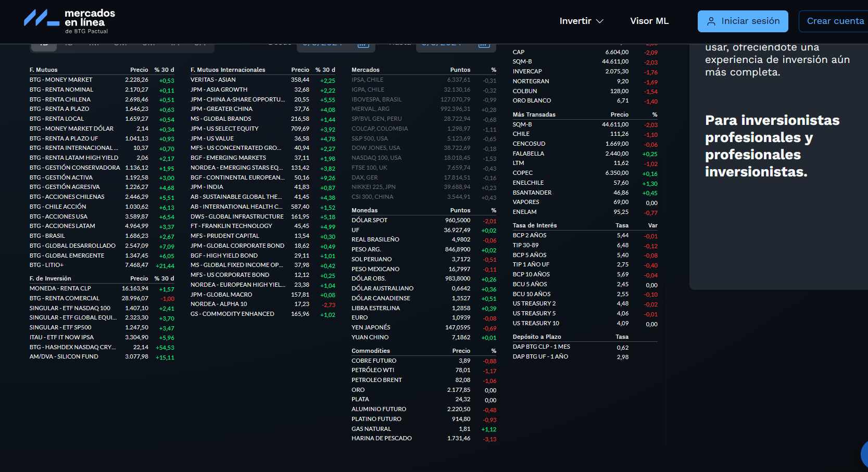868x472 pixels.
Task: Open BTG - RENTA LOCAL fund row
Action: 102,119
